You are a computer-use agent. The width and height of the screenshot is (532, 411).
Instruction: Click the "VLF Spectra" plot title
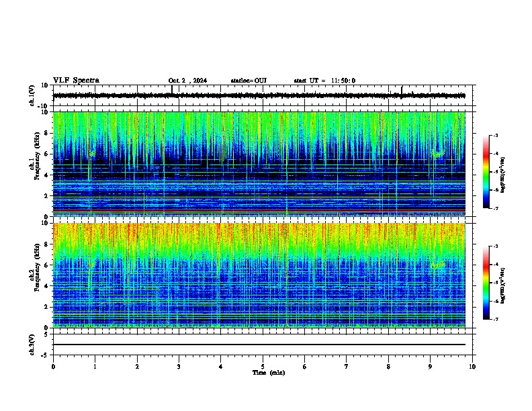[x=76, y=81]
